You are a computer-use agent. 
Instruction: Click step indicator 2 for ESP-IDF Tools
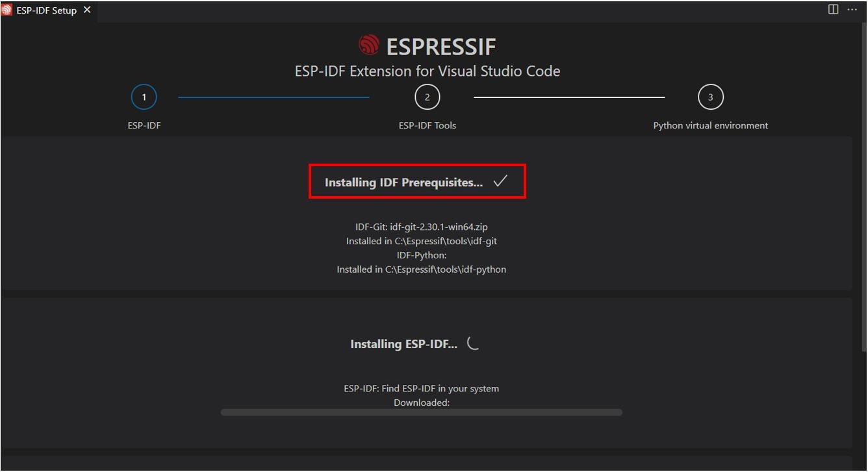coord(427,96)
